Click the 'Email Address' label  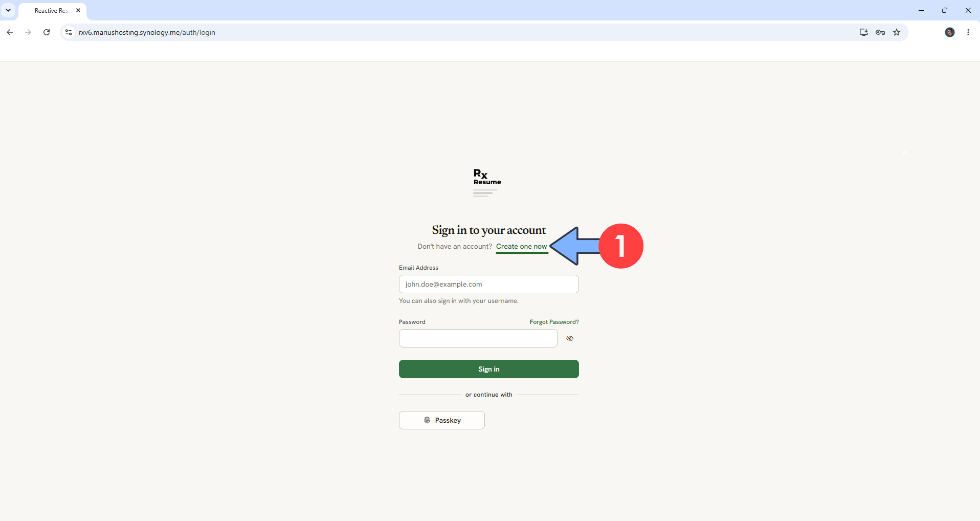(418, 268)
